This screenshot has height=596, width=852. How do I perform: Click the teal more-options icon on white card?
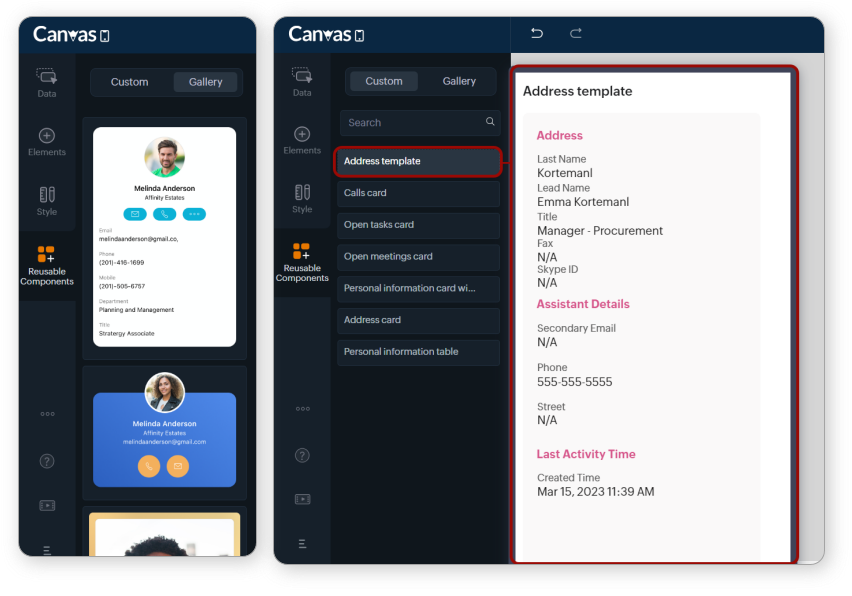point(194,214)
